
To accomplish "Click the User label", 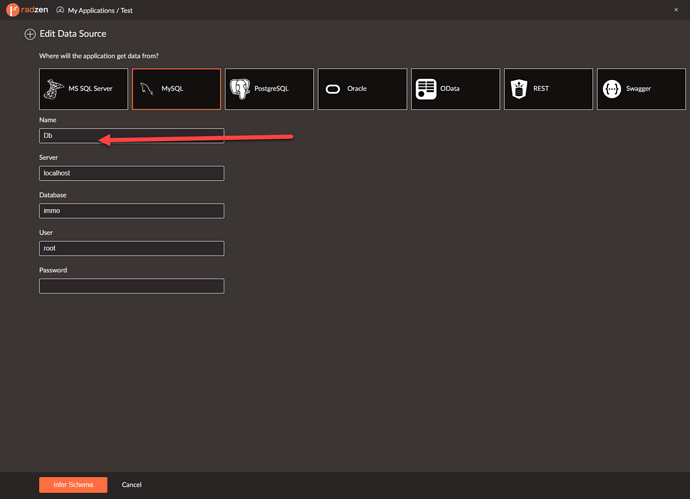I will (x=46, y=232).
